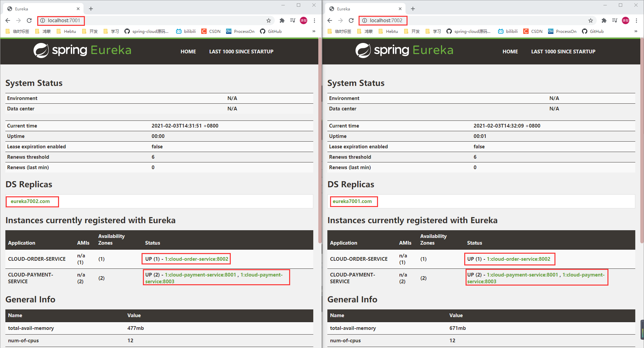Open extensions puzzle icon in left window

point(282,20)
